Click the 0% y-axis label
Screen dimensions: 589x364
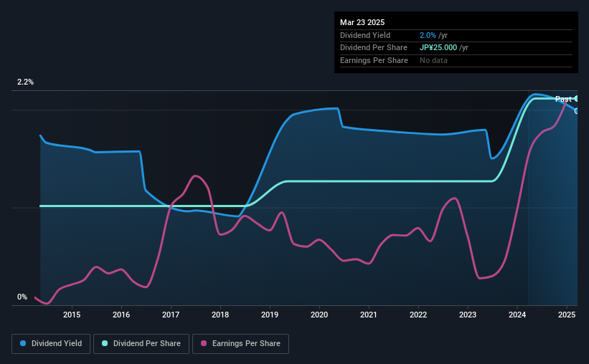(x=22, y=297)
